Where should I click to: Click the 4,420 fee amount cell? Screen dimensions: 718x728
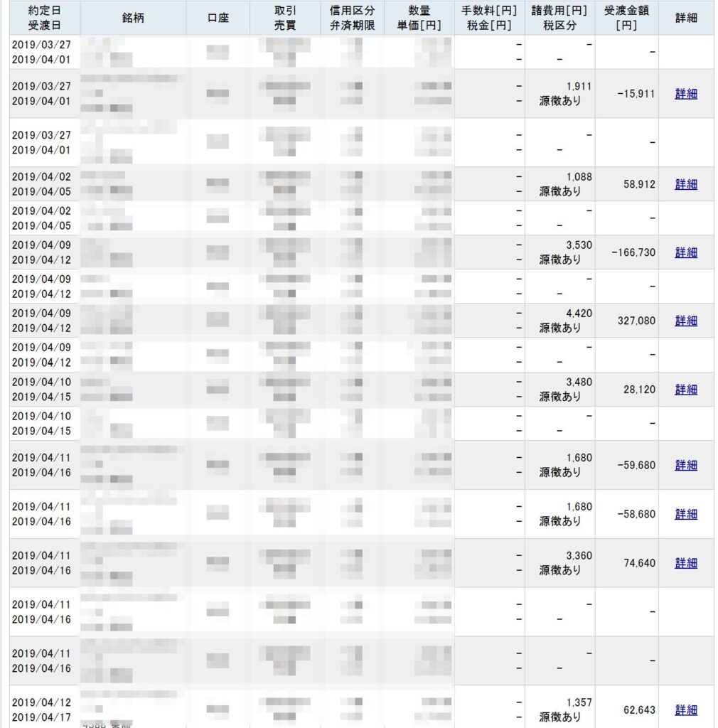[x=579, y=314]
